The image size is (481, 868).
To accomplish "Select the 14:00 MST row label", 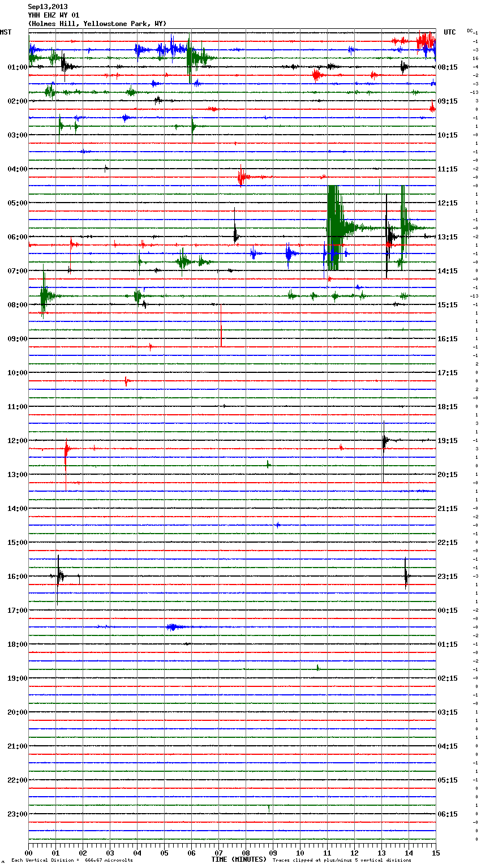I will point(17,509).
